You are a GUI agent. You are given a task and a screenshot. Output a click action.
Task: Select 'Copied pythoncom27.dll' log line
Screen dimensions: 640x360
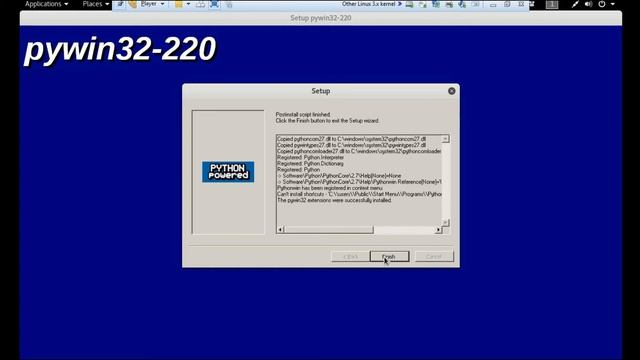(x=351, y=139)
